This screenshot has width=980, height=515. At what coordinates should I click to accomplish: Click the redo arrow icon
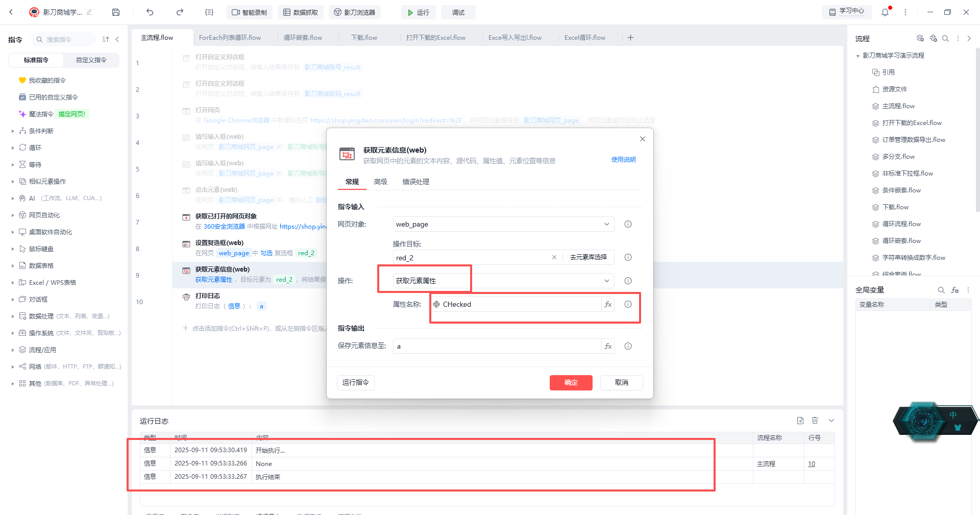pos(180,12)
